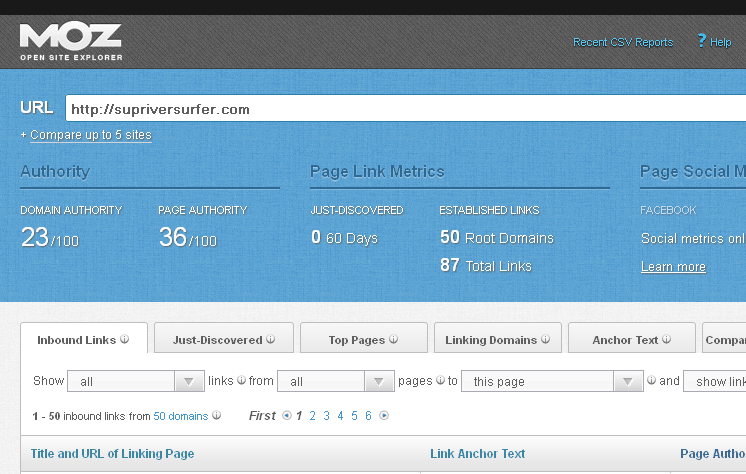Open the 50 domains link
746x474 pixels.
(181, 416)
